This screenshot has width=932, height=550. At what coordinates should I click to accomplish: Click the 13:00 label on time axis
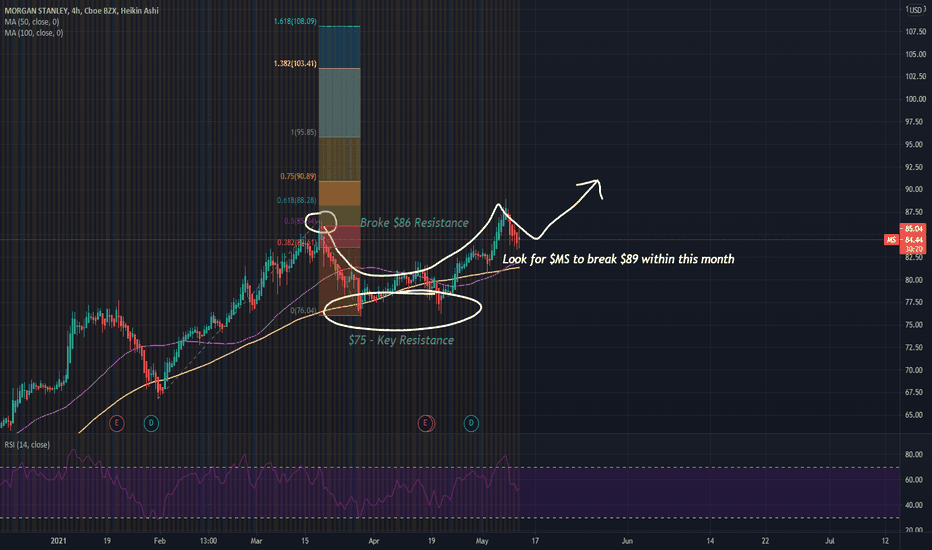tap(208, 541)
